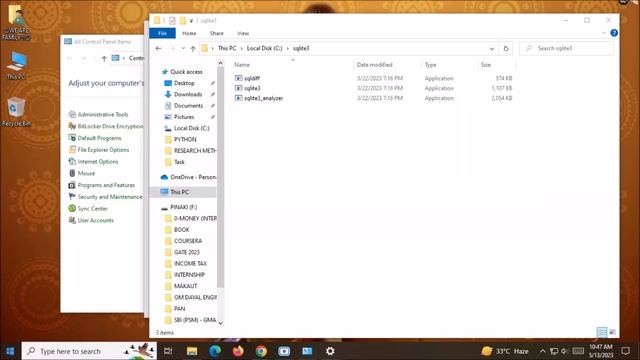Open INTERNSHIP folder in sidebar

click(189, 275)
